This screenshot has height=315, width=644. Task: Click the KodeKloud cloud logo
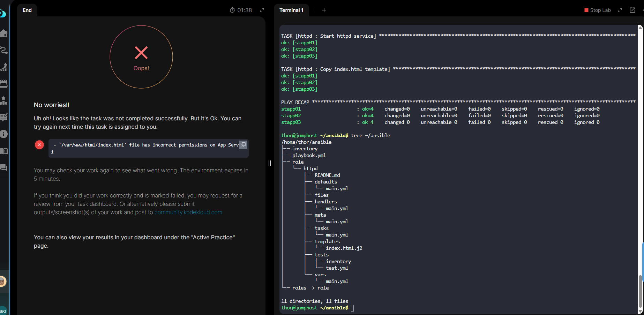pos(2,14)
